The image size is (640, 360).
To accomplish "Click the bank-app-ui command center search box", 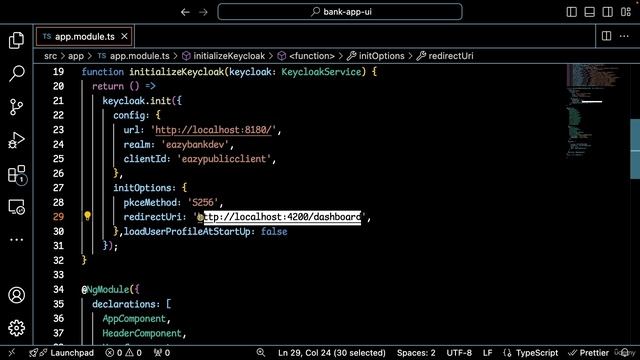I will point(340,12).
